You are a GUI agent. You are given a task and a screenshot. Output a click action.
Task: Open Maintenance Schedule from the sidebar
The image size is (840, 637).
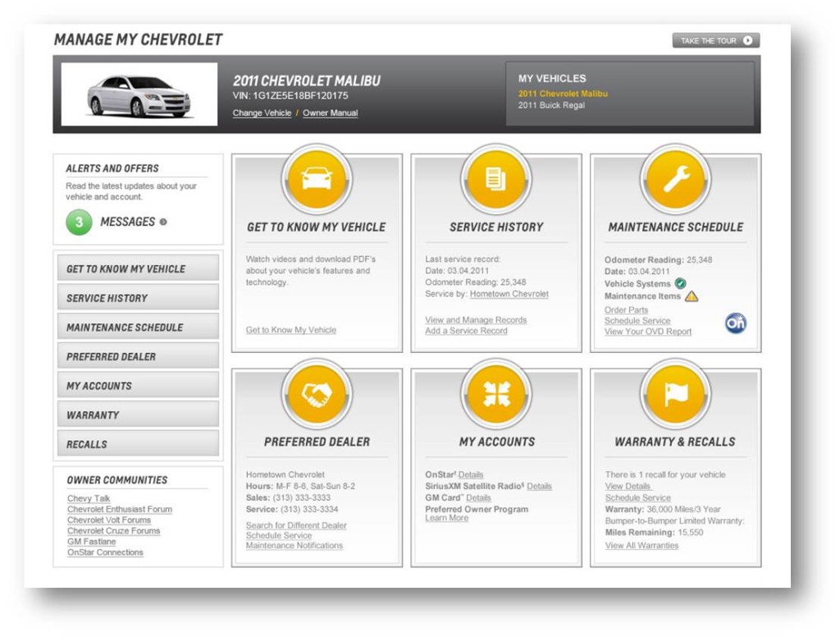coord(138,327)
